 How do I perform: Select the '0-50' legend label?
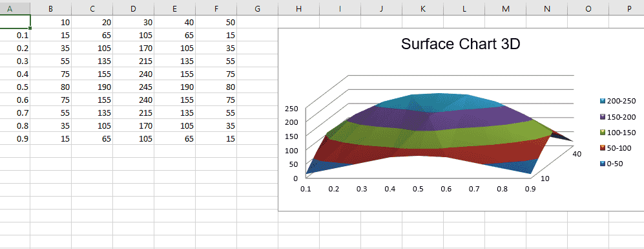(615, 164)
